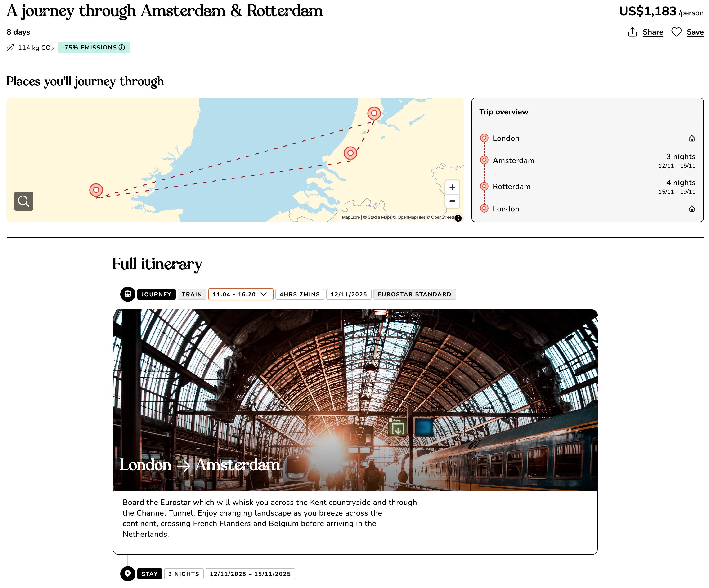Zoom out on the map
The height and width of the screenshot is (588, 709).
(452, 201)
